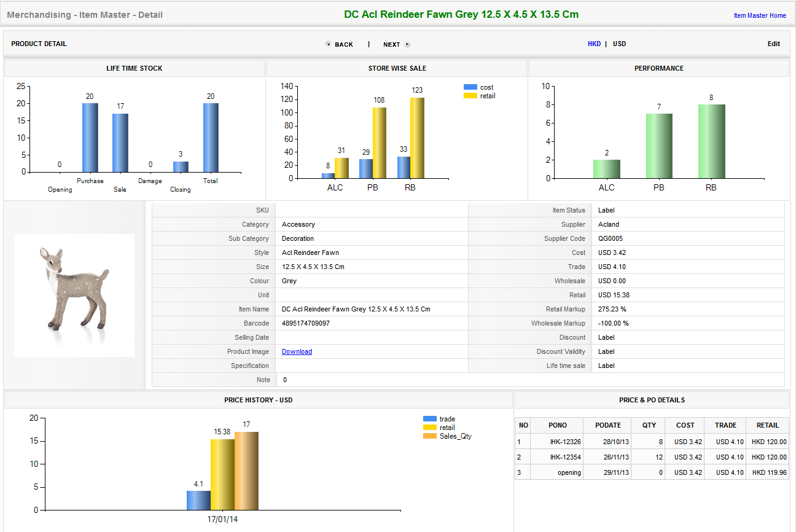Click PO number IHK-12354 in the table
Screen dimensions: 796x532
pyautogui.click(x=566, y=457)
